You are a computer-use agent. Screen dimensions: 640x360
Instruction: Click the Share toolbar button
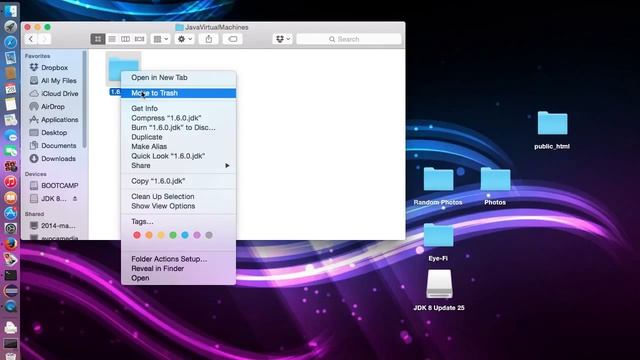pyautogui.click(x=209, y=39)
